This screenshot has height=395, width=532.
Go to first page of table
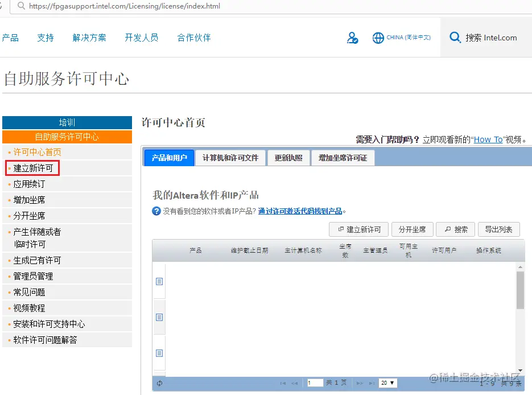pos(283,383)
